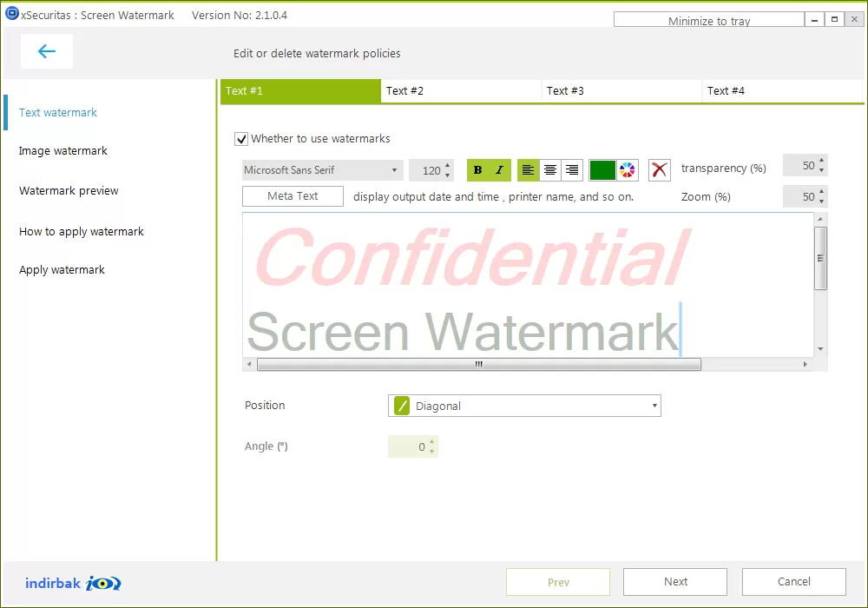Click the indirbak logo

[x=73, y=583]
